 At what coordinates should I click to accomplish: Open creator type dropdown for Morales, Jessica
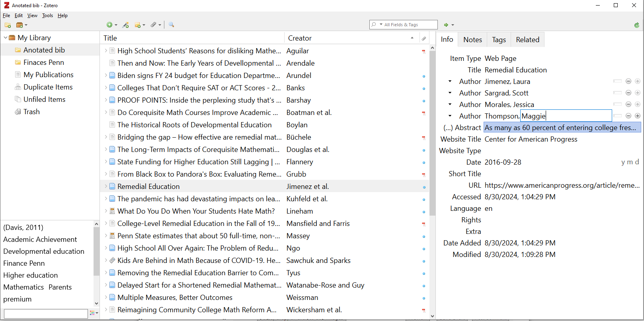click(450, 104)
